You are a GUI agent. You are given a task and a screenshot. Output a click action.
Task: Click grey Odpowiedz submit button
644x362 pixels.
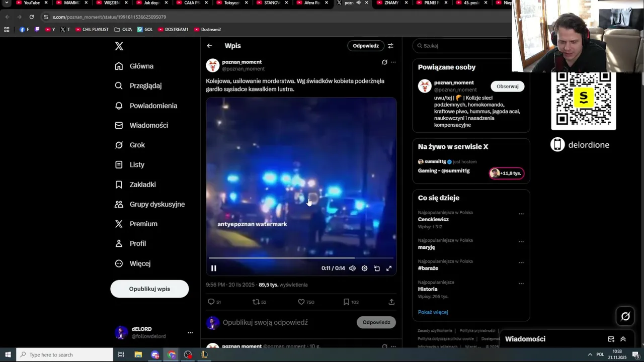(376, 322)
